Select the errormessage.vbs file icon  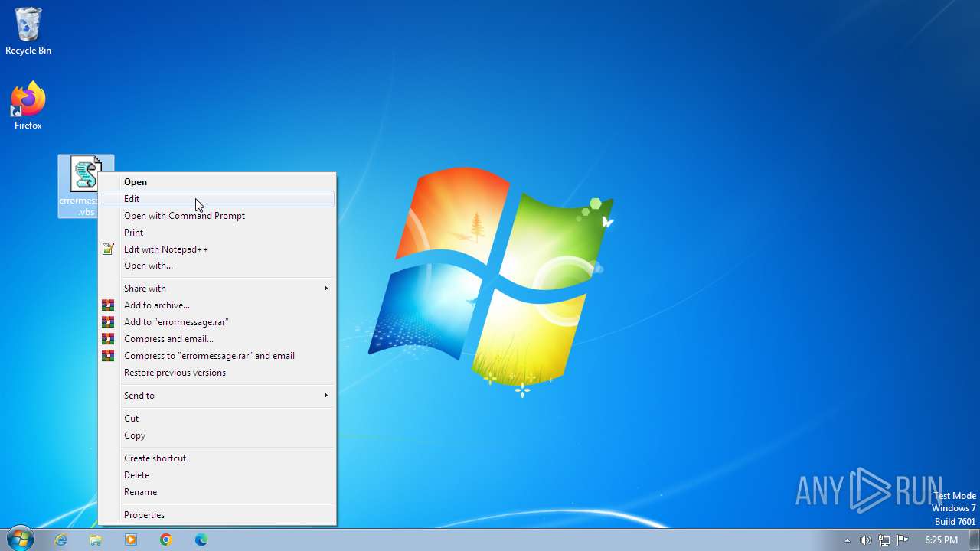pos(86,186)
